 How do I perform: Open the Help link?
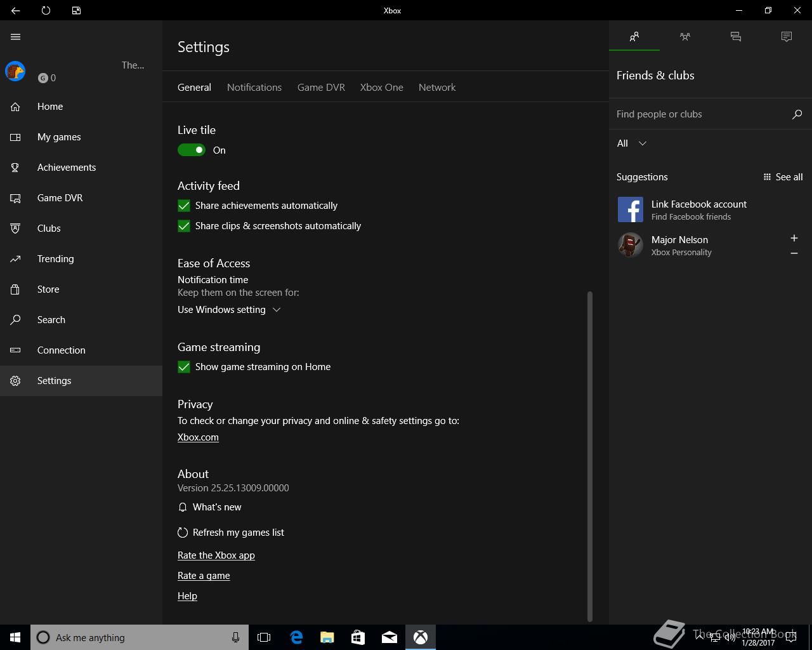pyautogui.click(x=187, y=596)
